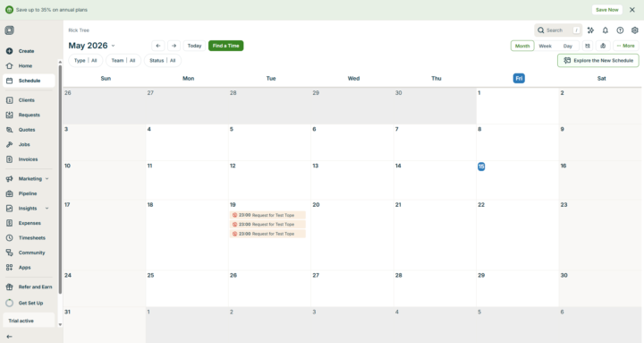Go to next month with the right arrow
The height and width of the screenshot is (343, 644).
tap(174, 46)
